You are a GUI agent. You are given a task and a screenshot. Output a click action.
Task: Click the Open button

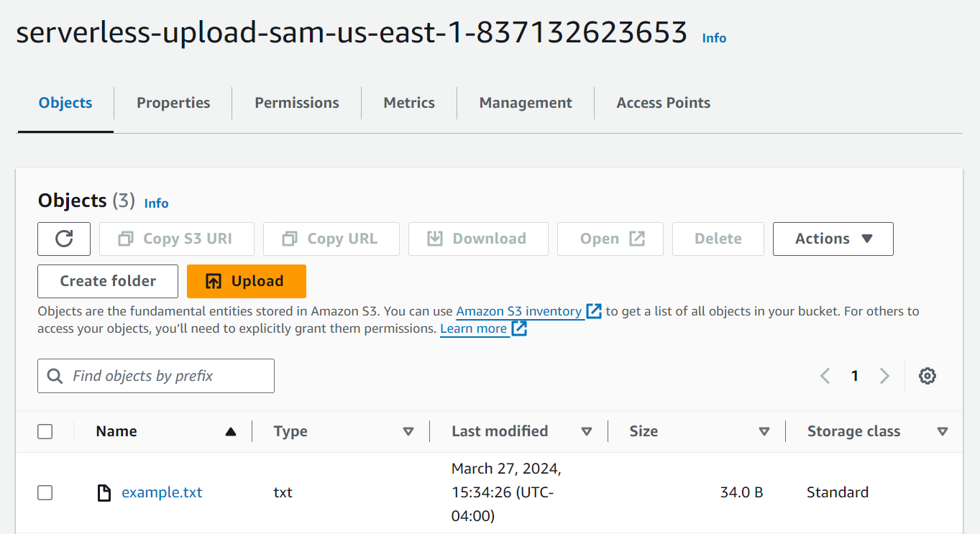pos(610,239)
